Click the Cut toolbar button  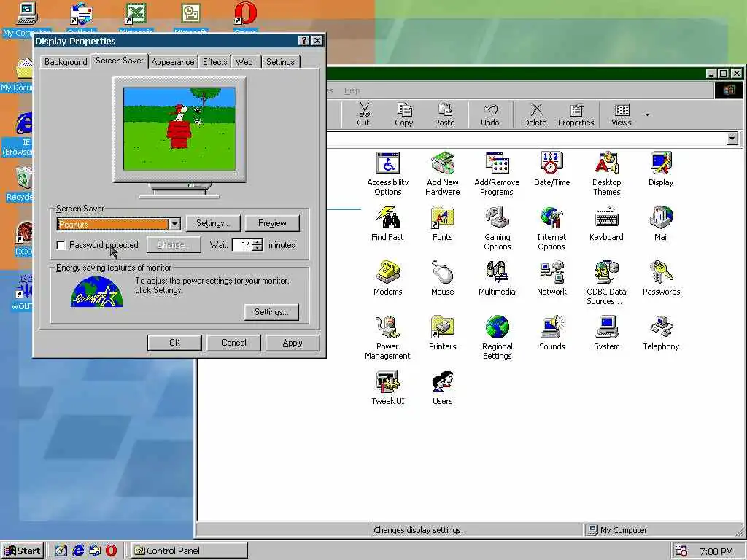(363, 114)
